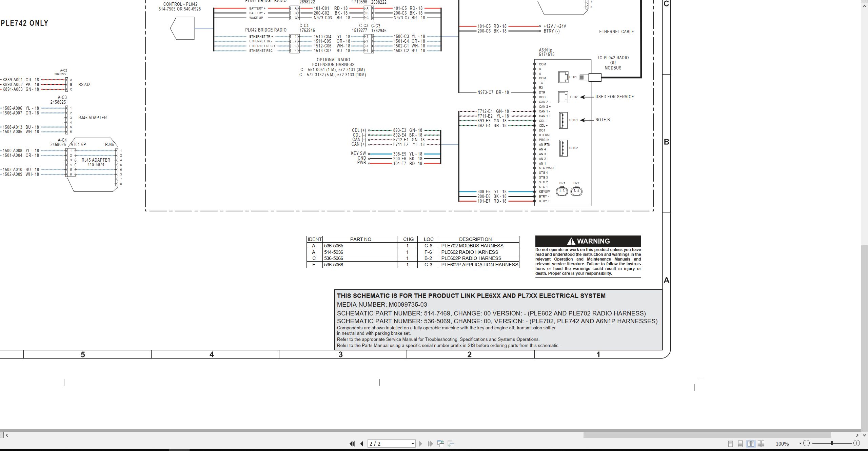The height and width of the screenshot is (451, 868).
Task: Click the ETH2 port symbol
Action: pyautogui.click(x=563, y=97)
